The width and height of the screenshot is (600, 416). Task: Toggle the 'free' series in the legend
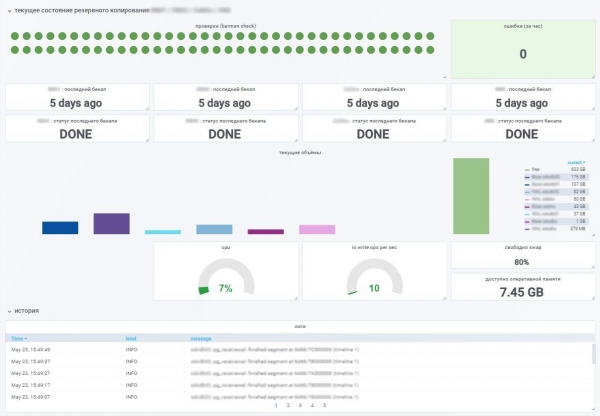click(x=535, y=169)
